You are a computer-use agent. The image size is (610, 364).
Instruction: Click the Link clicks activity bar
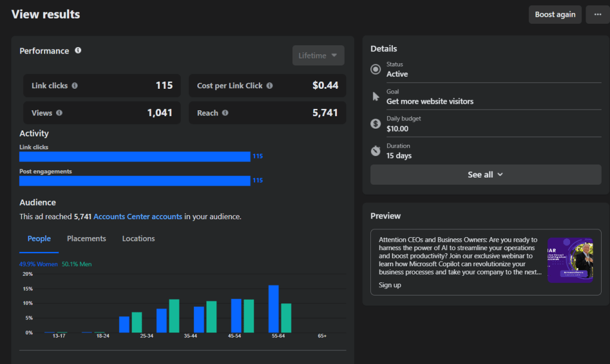135,157
